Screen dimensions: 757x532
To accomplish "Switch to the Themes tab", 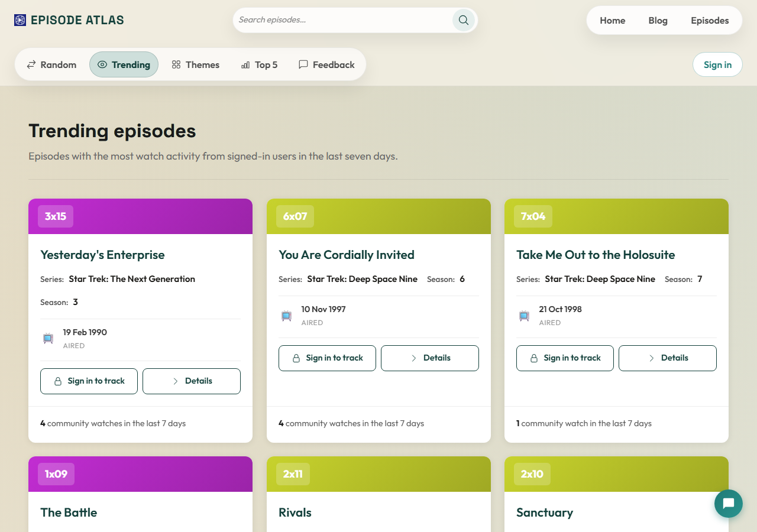I will point(196,65).
